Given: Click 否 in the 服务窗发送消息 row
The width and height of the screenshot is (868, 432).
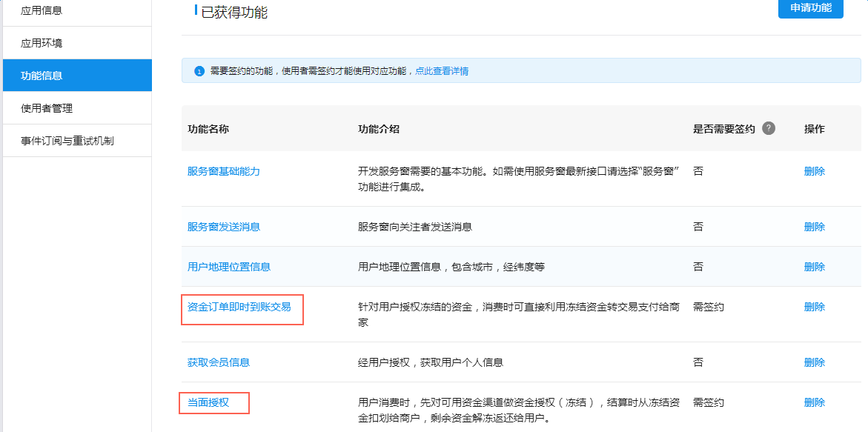Looking at the screenshot, I should coord(698,227).
